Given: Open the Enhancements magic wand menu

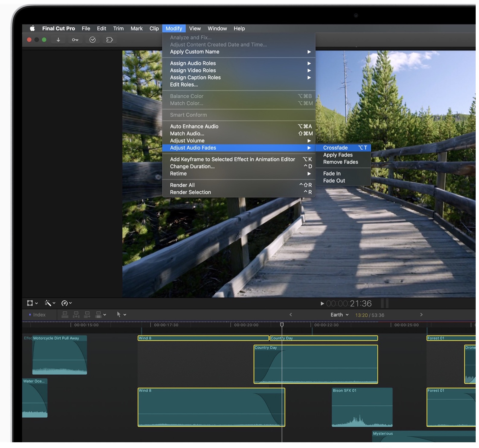Looking at the screenshot, I should tap(49, 303).
